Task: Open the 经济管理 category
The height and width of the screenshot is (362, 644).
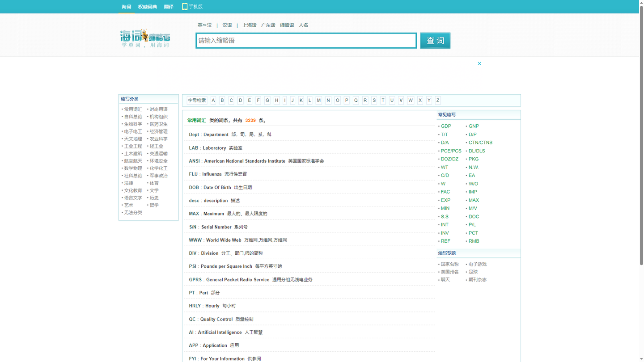Action: [159, 131]
